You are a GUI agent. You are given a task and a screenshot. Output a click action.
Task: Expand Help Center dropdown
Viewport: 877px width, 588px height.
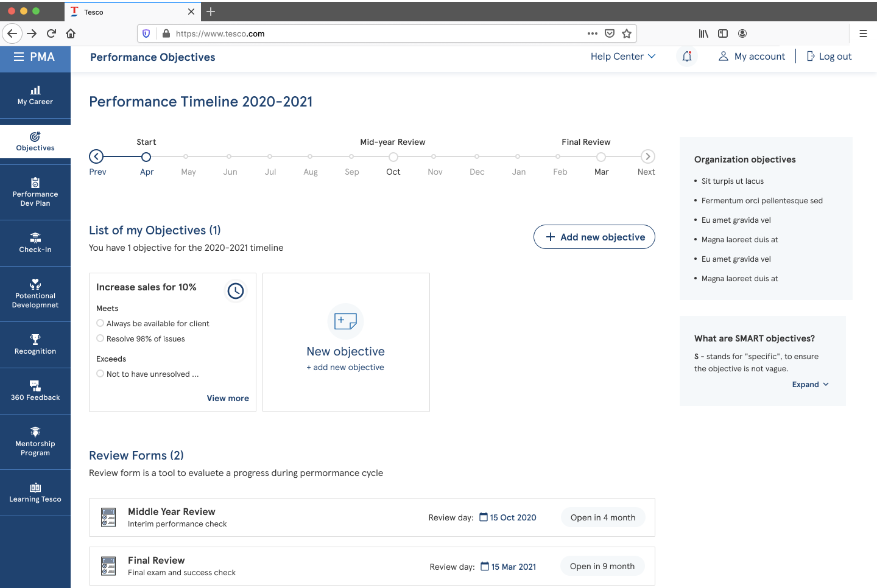point(623,57)
